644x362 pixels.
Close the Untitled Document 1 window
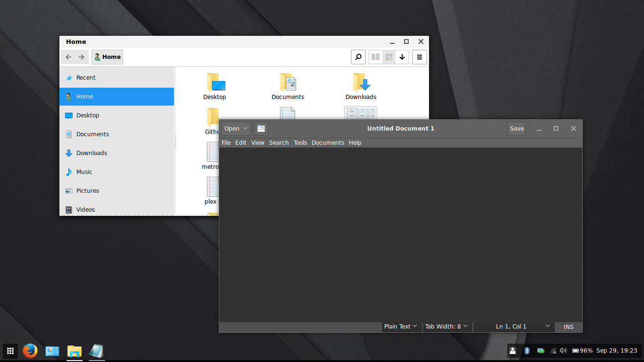click(x=573, y=129)
